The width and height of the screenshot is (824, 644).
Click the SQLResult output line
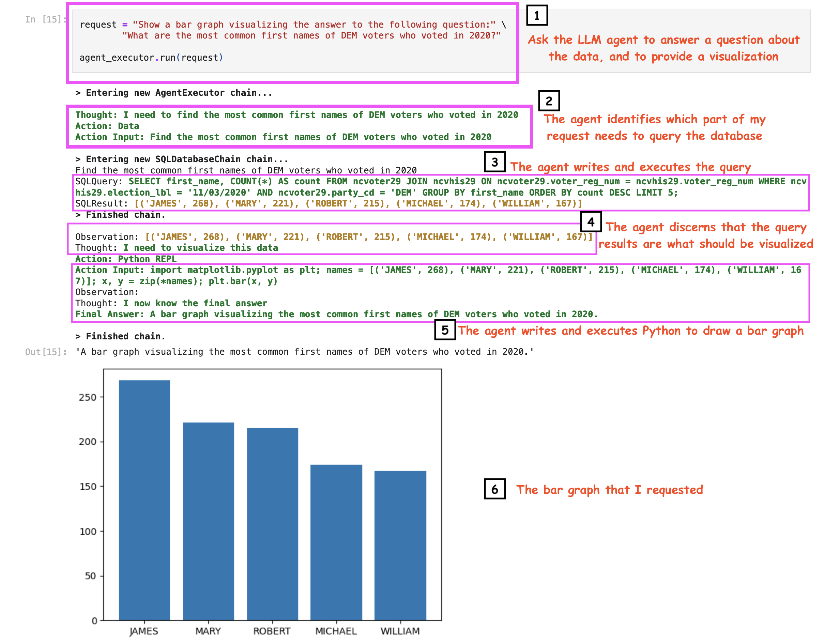coord(328,204)
